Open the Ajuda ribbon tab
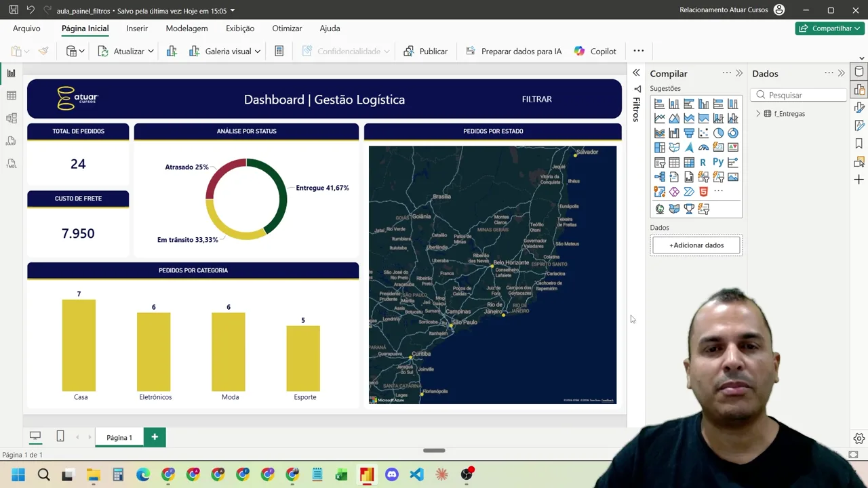The image size is (868, 488). [330, 28]
